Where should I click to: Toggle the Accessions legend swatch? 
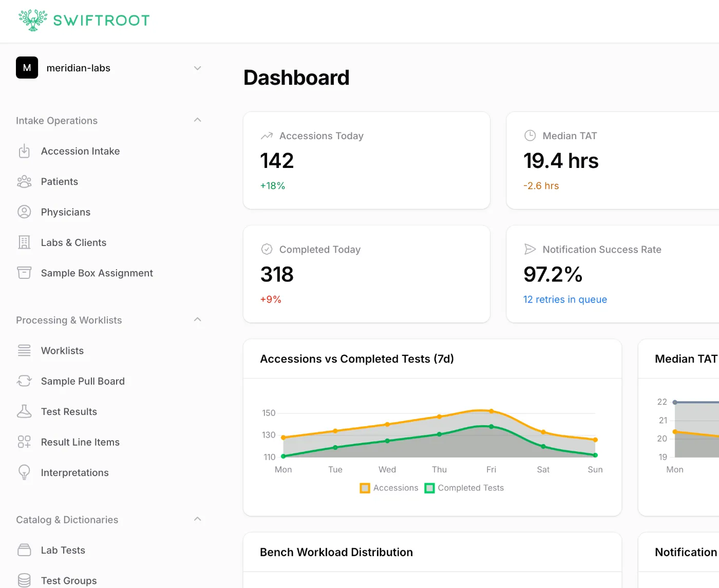[x=365, y=488]
